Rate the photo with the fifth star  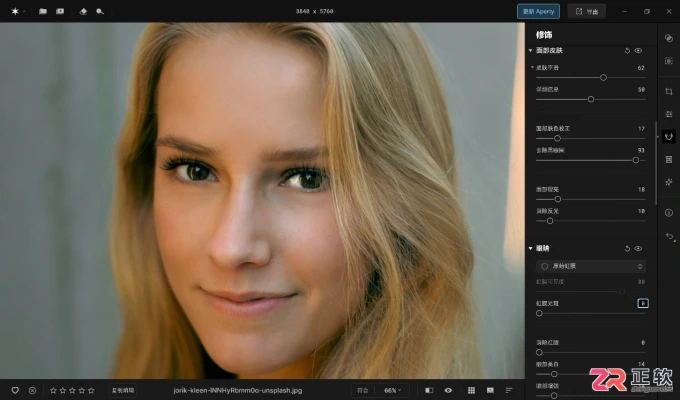[x=91, y=390]
